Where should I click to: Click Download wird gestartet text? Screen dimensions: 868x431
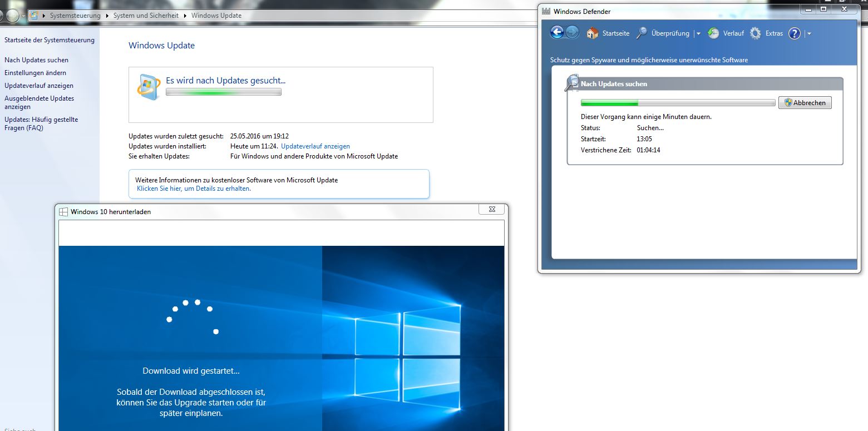(191, 371)
